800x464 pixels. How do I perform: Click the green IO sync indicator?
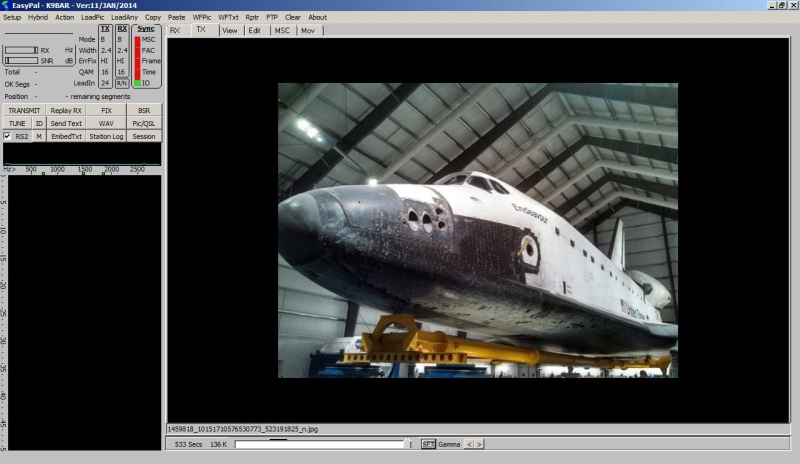click(137, 83)
